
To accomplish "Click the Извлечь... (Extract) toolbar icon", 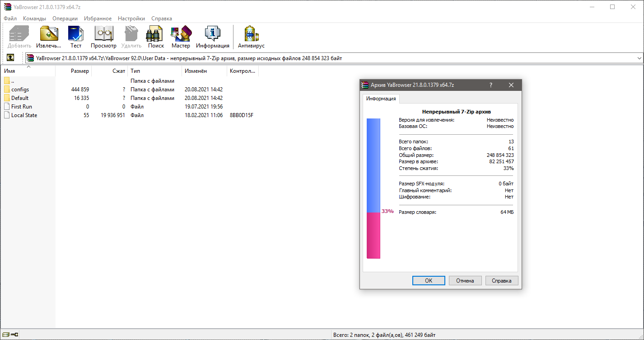I will coord(49,37).
